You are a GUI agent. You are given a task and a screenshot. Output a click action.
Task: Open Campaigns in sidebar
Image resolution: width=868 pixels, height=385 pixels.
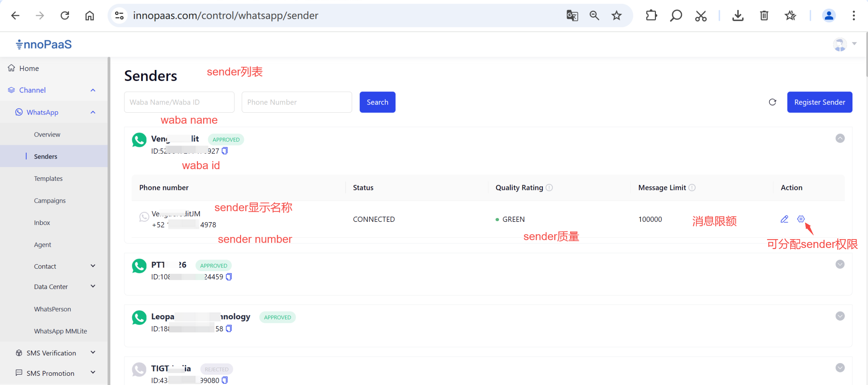49,200
